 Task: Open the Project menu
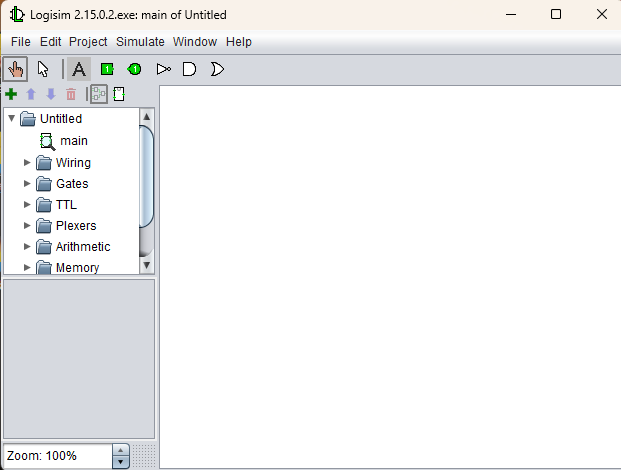click(x=88, y=42)
